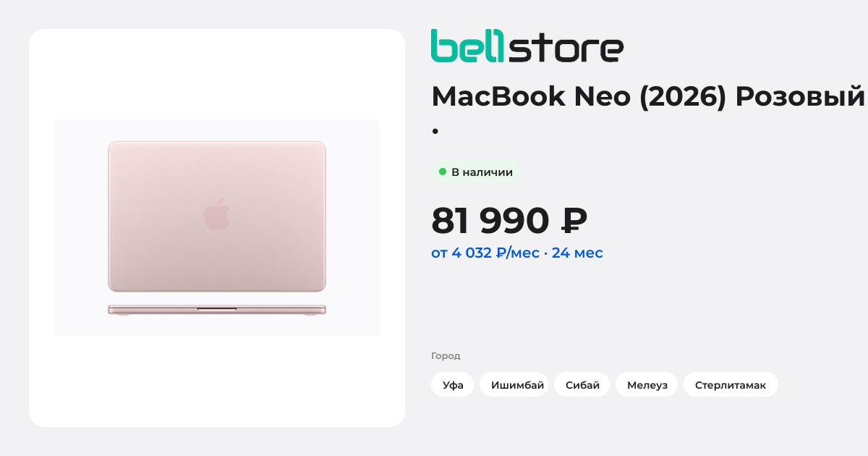Click the 81 990 price value
This screenshot has width=868, height=456.
click(490, 221)
